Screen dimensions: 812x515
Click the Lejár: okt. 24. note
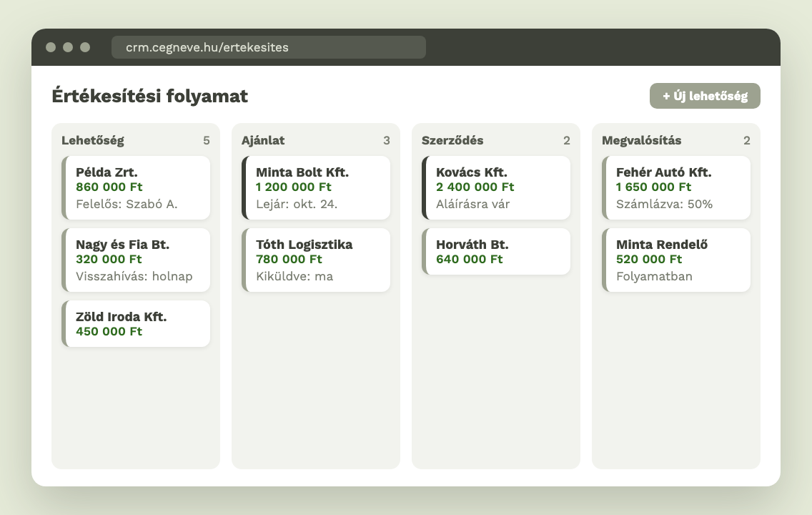pos(297,204)
